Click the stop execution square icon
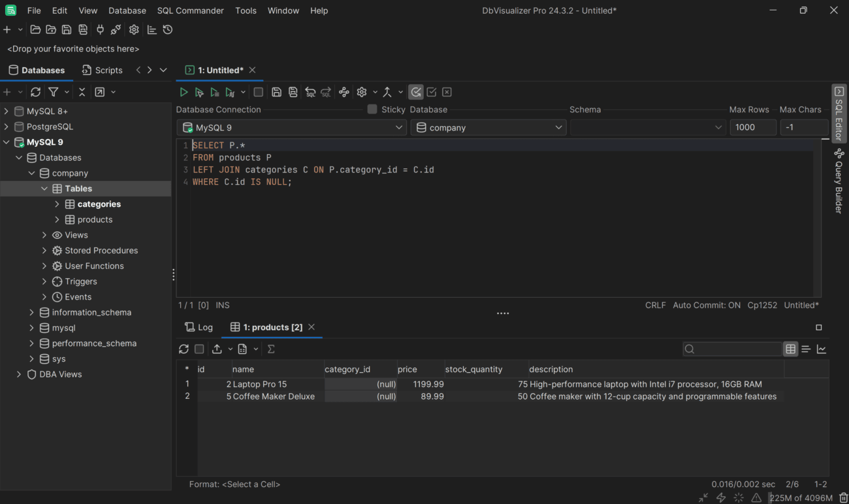Screen dimensions: 849x504 coord(259,92)
